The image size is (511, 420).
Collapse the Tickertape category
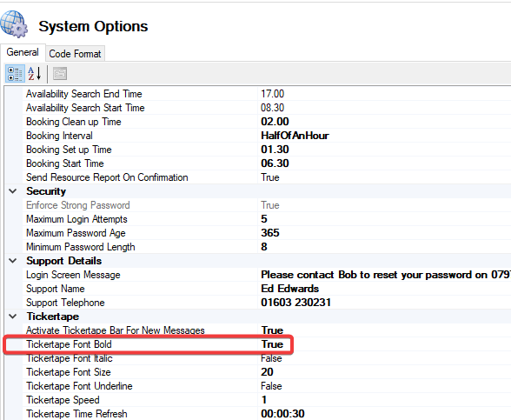pos(13,317)
